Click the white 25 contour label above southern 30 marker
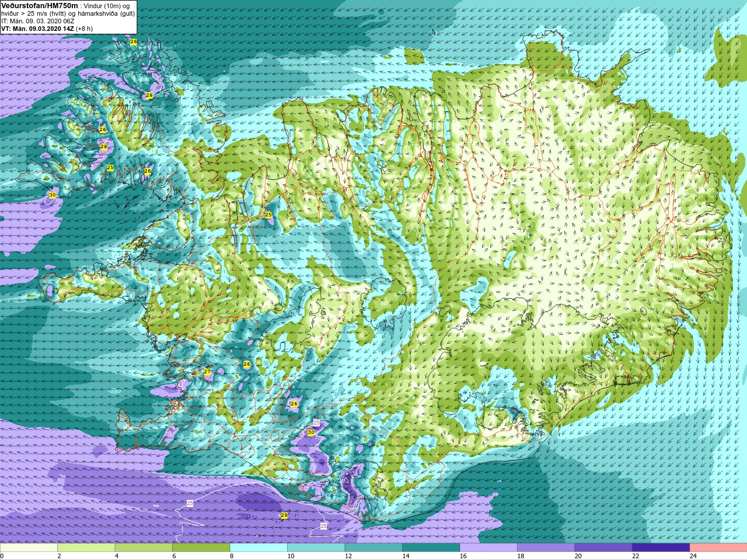The image size is (747, 560). pyautogui.click(x=316, y=422)
